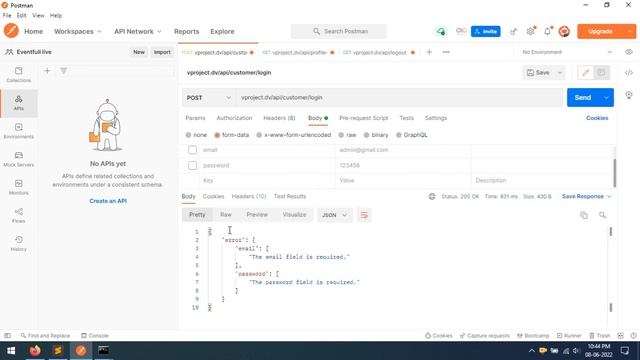Open Collections in the sidebar

pyautogui.click(x=19, y=75)
